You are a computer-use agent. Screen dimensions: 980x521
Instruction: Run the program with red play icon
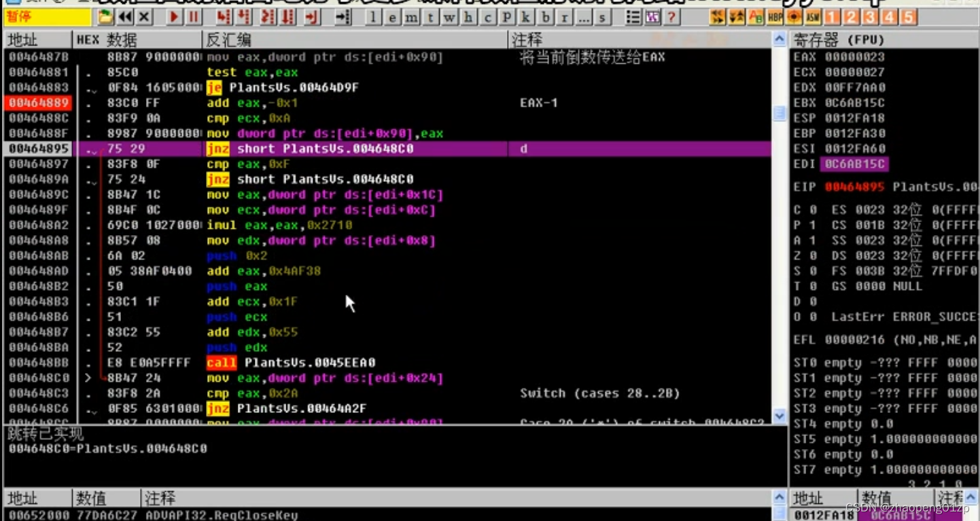click(x=175, y=17)
